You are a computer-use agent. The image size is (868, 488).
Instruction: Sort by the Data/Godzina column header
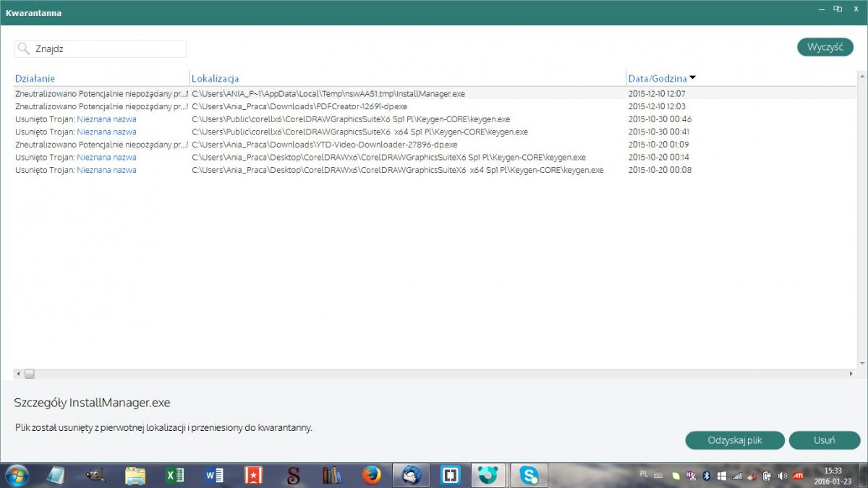pos(658,78)
